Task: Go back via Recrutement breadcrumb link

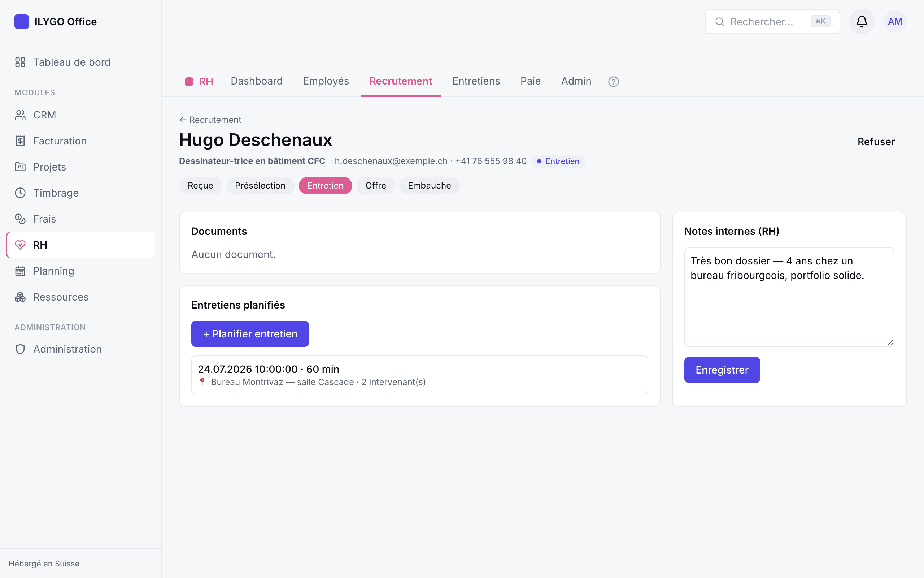Action: click(210, 120)
